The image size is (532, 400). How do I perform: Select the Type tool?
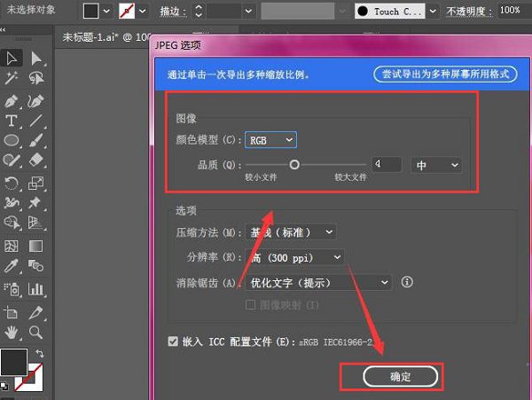11,121
